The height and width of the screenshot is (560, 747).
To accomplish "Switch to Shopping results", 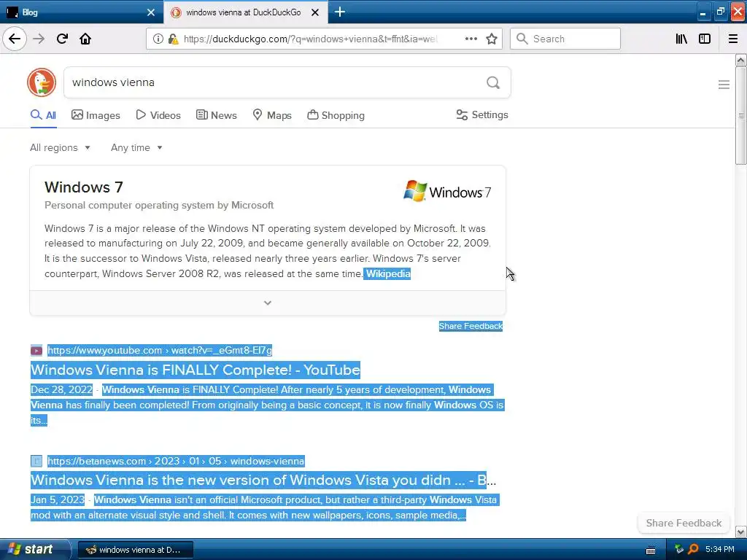I will pyautogui.click(x=336, y=115).
